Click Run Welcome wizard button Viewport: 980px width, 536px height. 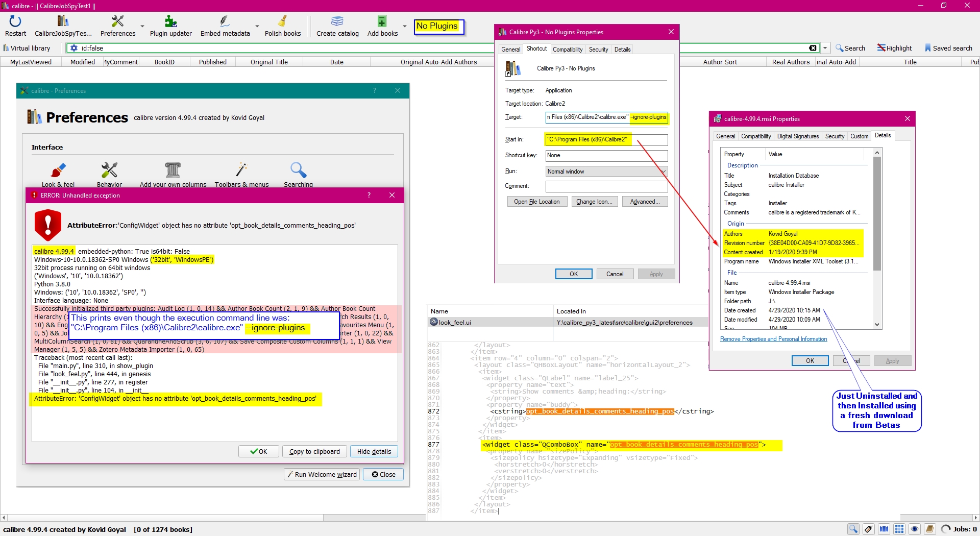click(x=322, y=474)
